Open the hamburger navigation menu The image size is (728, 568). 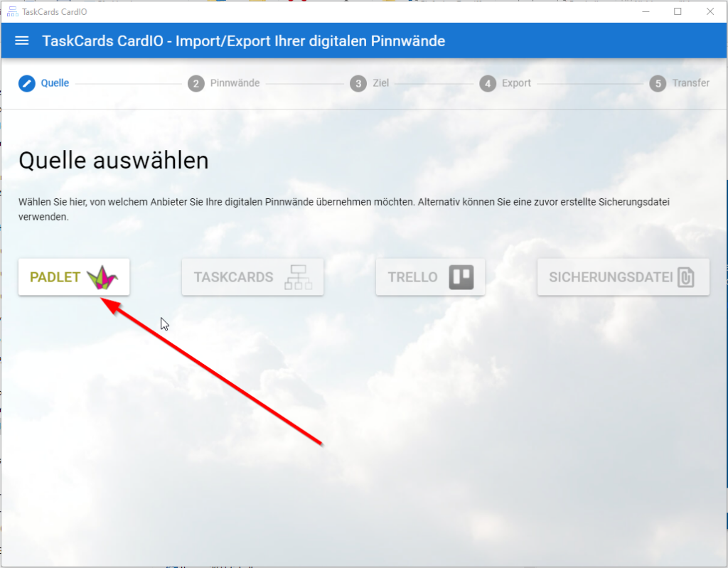(22, 41)
